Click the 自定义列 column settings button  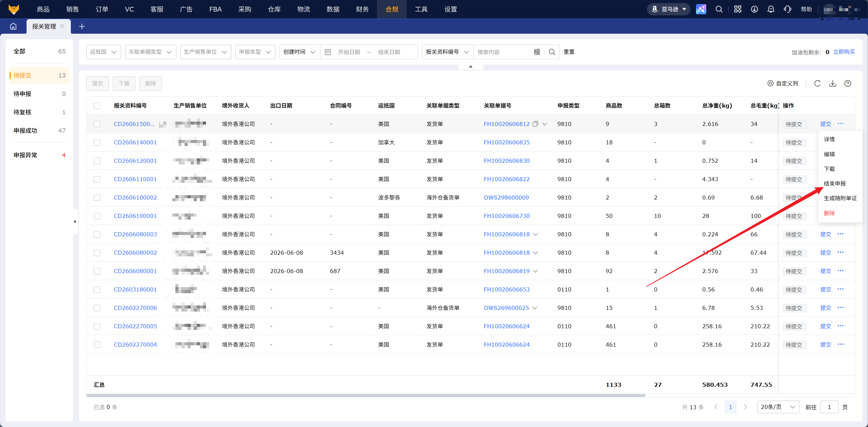[783, 83]
